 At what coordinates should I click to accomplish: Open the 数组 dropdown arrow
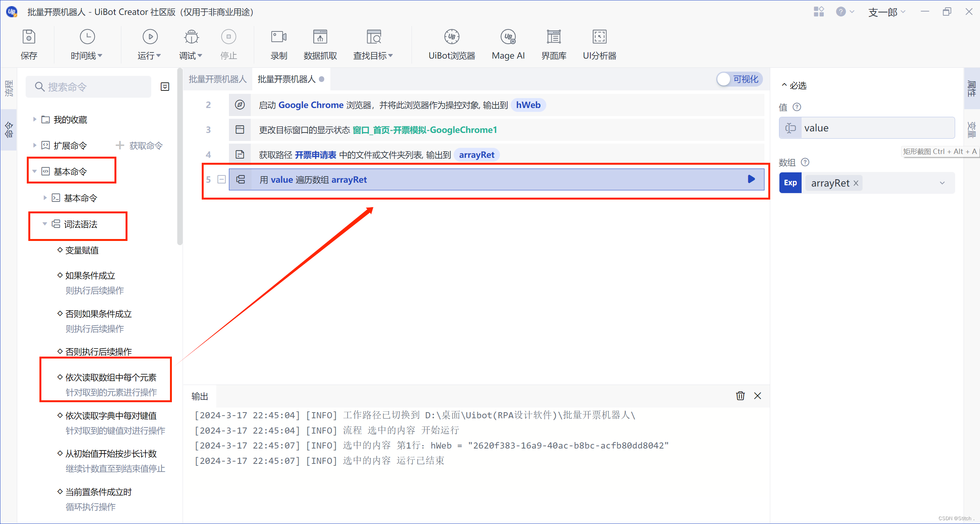click(942, 183)
